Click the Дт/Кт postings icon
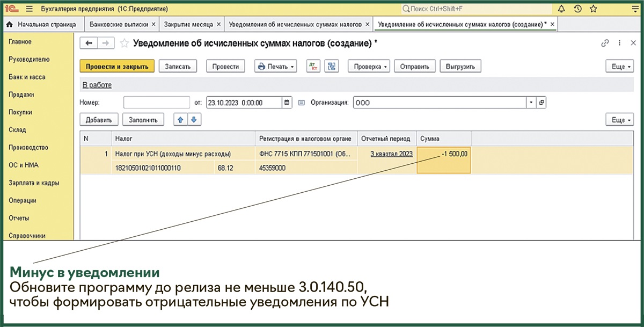The image size is (644, 327). click(x=313, y=67)
